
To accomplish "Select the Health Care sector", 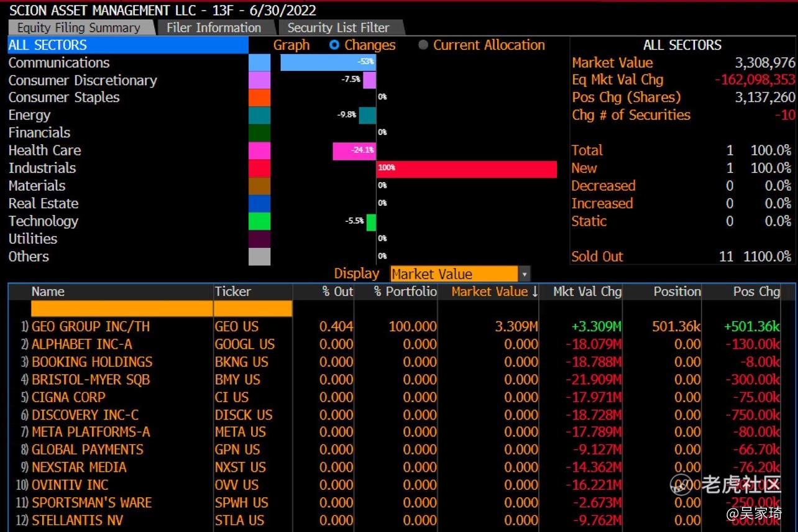I will coord(45,150).
